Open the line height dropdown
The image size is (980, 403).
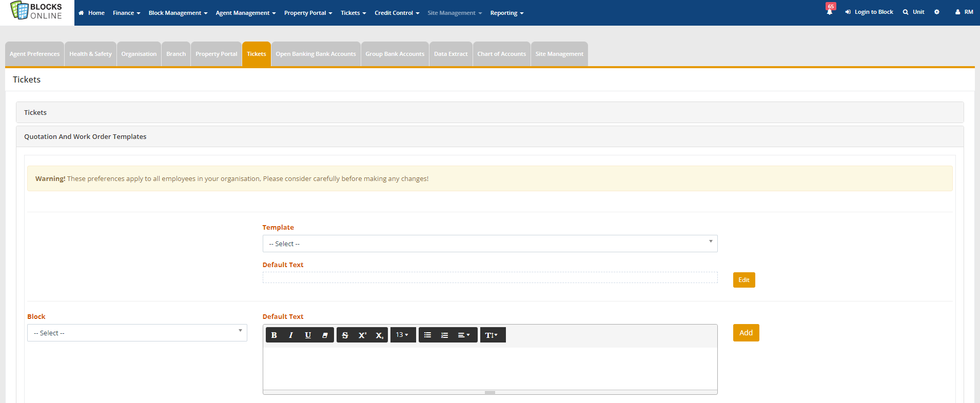pos(492,335)
